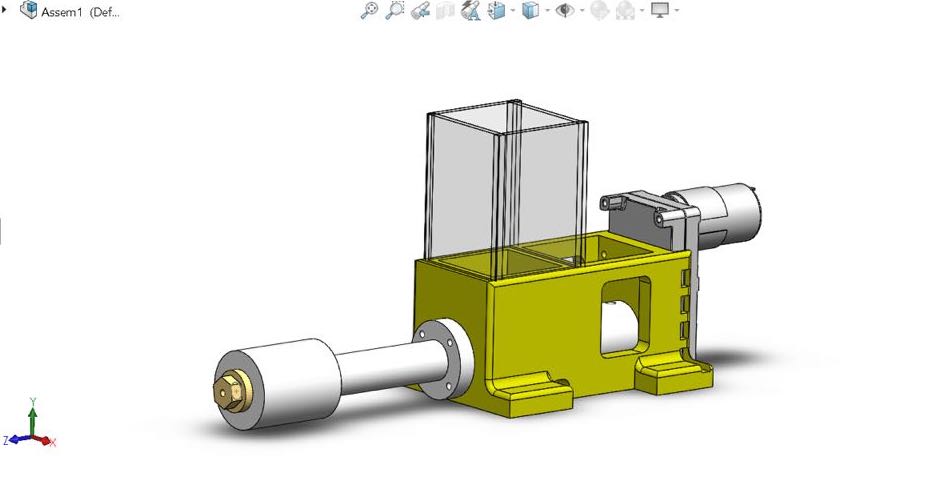Screen dimensions: 951x477
Task: Click the Apply Scene icon
Action: tap(625, 10)
